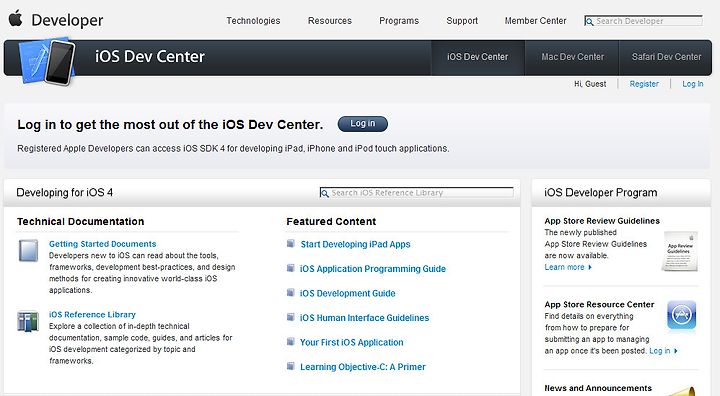The width and height of the screenshot is (720, 396).
Task: Click the Apple logo icon
Action: tap(16, 18)
